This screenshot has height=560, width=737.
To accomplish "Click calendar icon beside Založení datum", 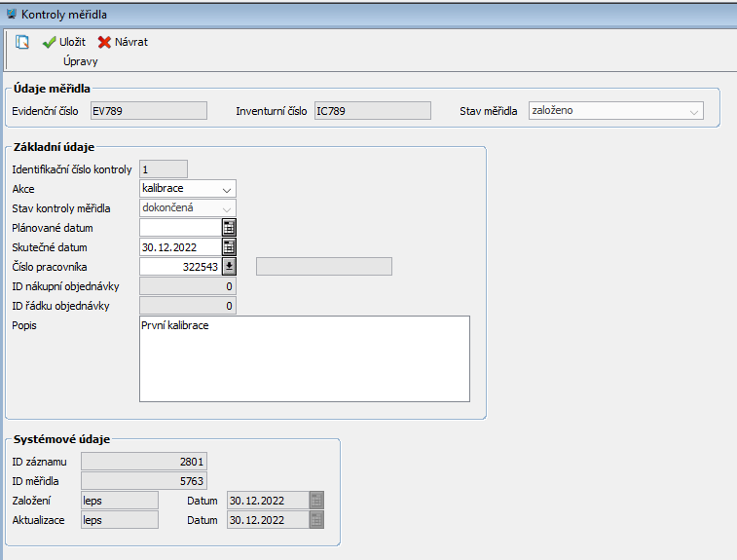I will (315, 501).
